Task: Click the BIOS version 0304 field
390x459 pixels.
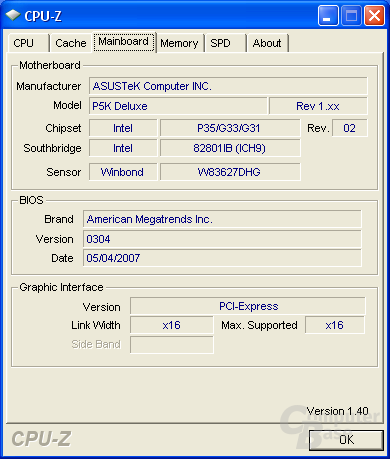Action: click(222, 239)
